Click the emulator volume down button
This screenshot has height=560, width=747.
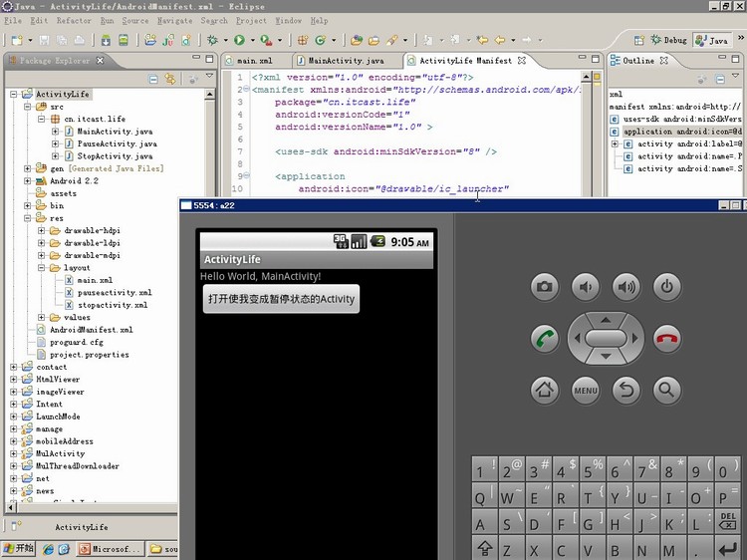586,287
